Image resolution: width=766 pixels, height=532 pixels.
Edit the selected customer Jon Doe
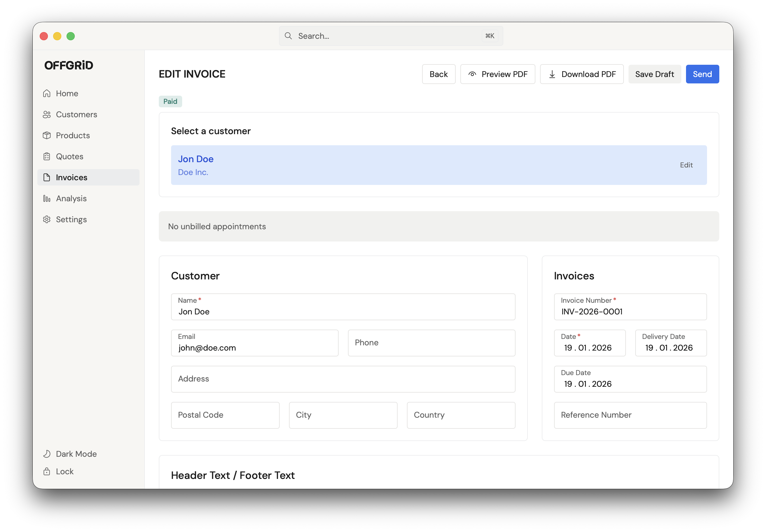686,165
